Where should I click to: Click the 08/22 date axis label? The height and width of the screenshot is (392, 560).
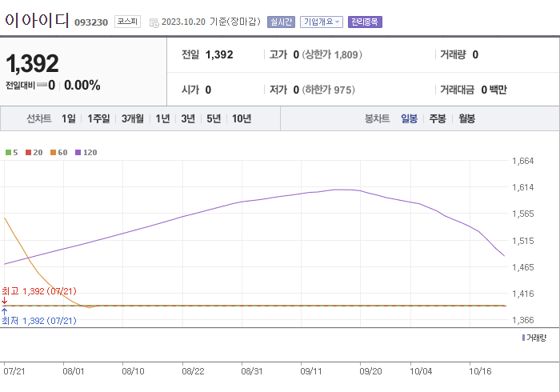(194, 371)
